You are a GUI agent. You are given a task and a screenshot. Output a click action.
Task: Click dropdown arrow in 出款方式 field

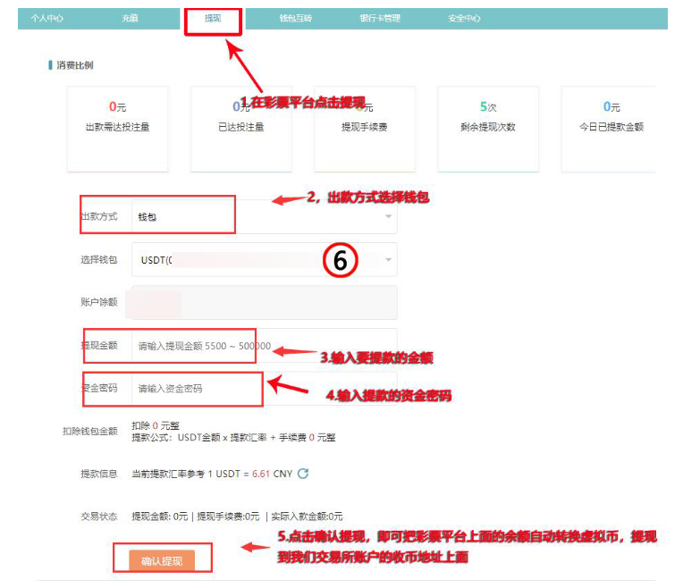pos(388,216)
